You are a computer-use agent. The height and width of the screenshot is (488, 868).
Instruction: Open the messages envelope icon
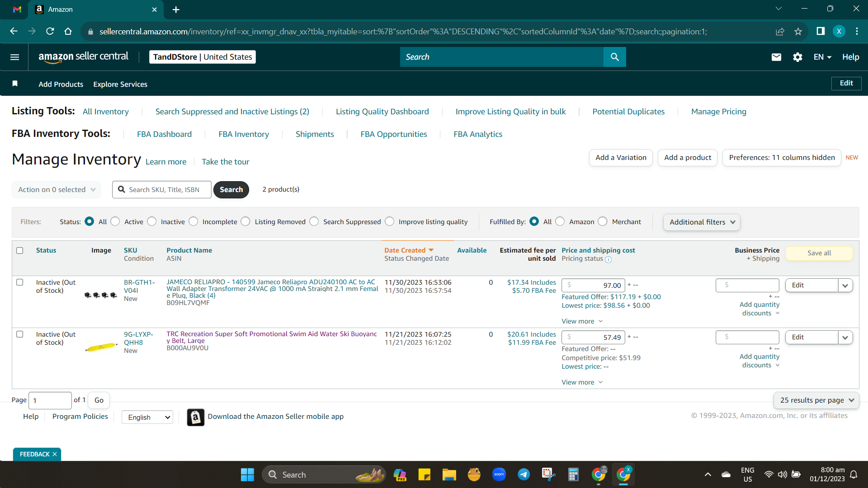[x=776, y=57]
